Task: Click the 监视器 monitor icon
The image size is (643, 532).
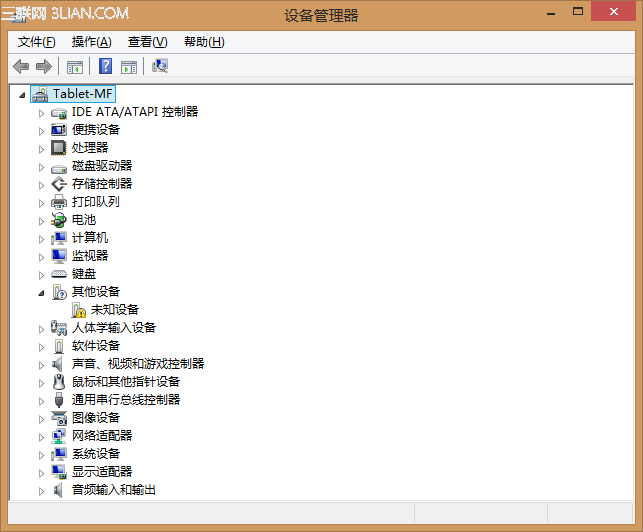Action: pos(59,256)
